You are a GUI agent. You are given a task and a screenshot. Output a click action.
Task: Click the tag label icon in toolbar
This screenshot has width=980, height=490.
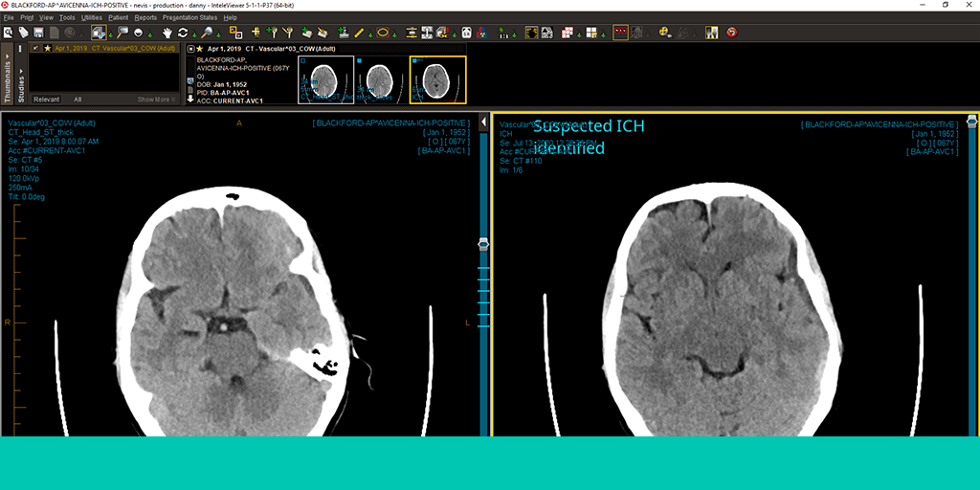pyautogui.click(x=23, y=33)
